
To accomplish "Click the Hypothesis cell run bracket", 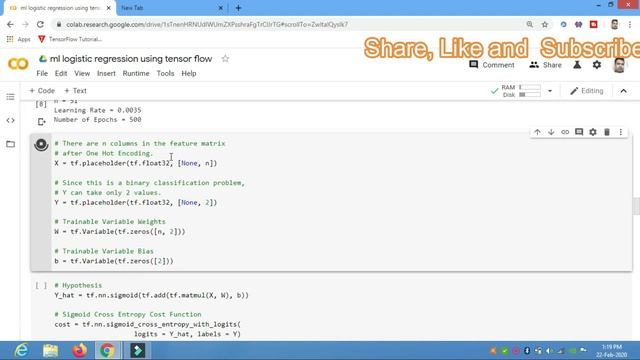I will [41, 285].
